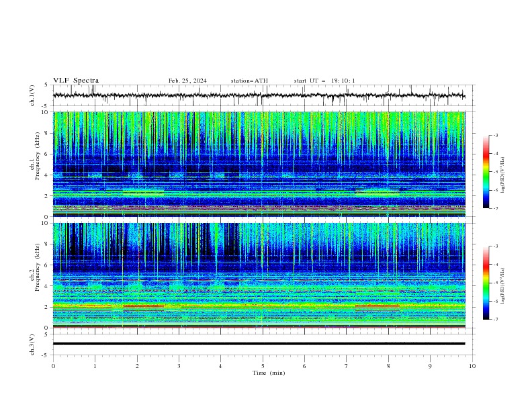Click the lower PSD color bar
Image resolution: width=532 pixels, height=411 pixels.
click(486, 283)
